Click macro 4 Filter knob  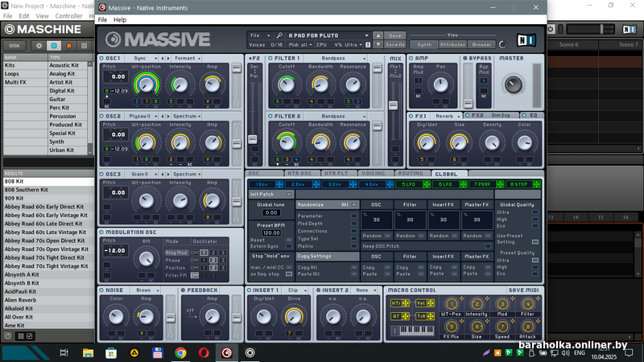pyautogui.click(x=527, y=304)
